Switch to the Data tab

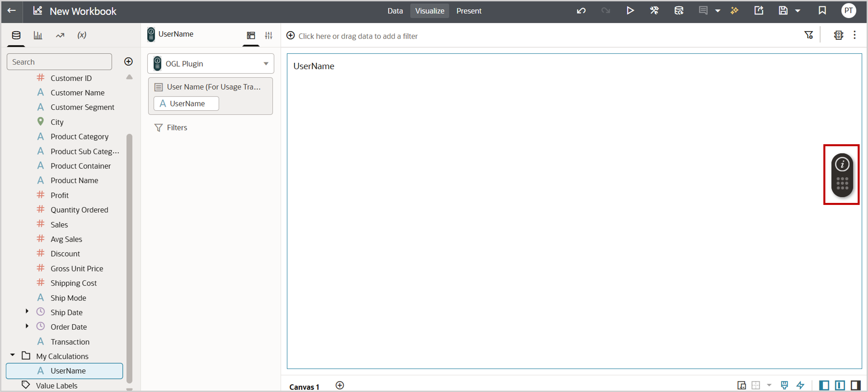pyautogui.click(x=395, y=11)
